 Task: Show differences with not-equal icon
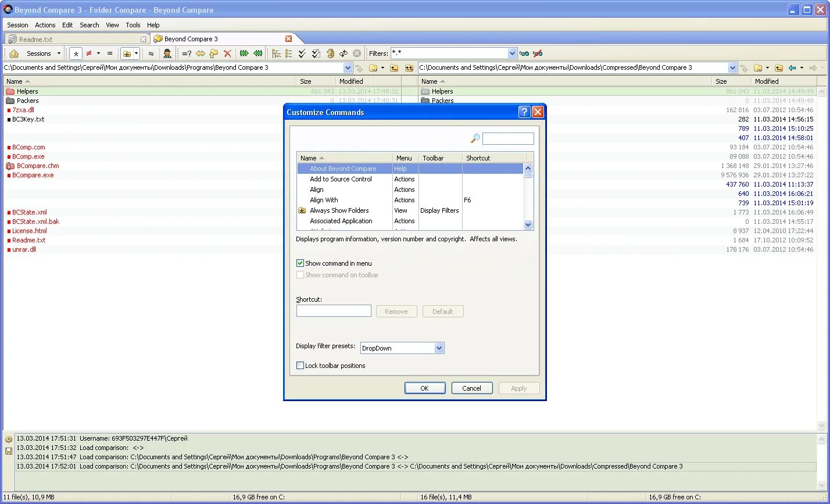(x=89, y=53)
